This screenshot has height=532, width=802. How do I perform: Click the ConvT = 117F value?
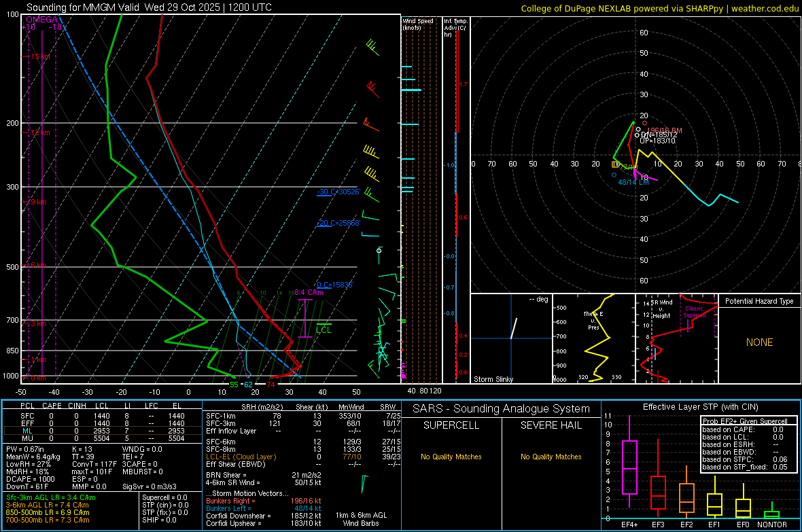[x=94, y=464]
